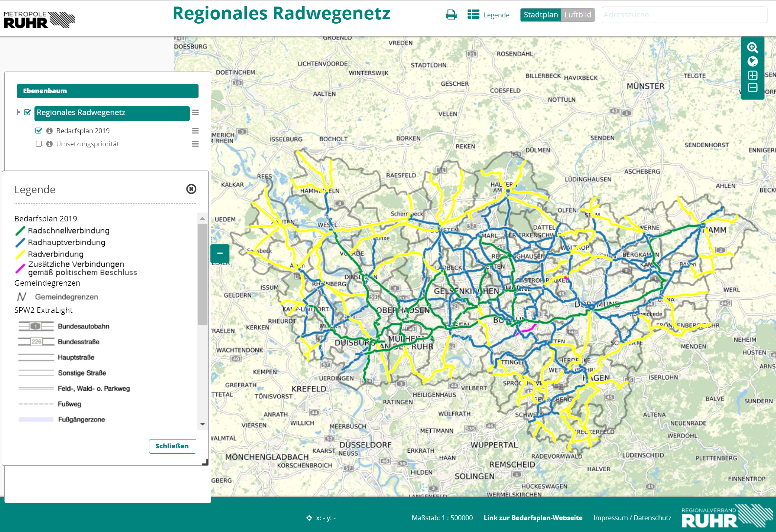This screenshot has width=776, height=532.
Task: Zoom out with the minus icon
Action: [752, 88]
